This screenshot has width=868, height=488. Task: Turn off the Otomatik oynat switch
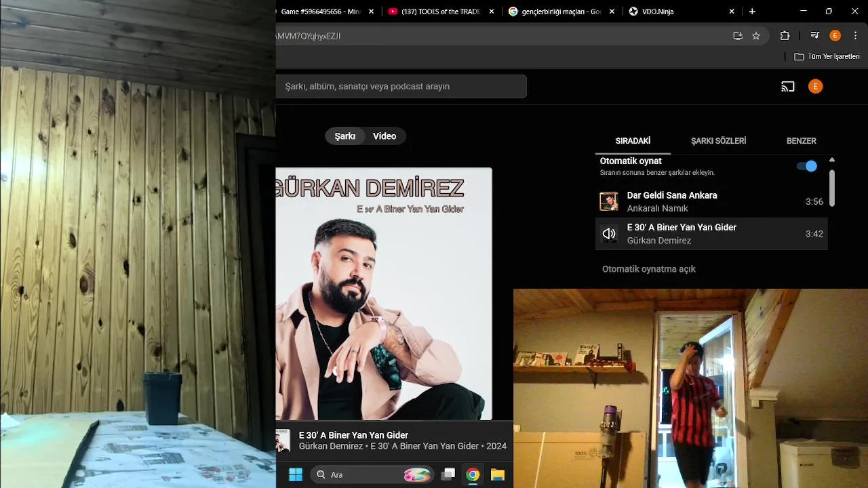[x=807, y=166]
